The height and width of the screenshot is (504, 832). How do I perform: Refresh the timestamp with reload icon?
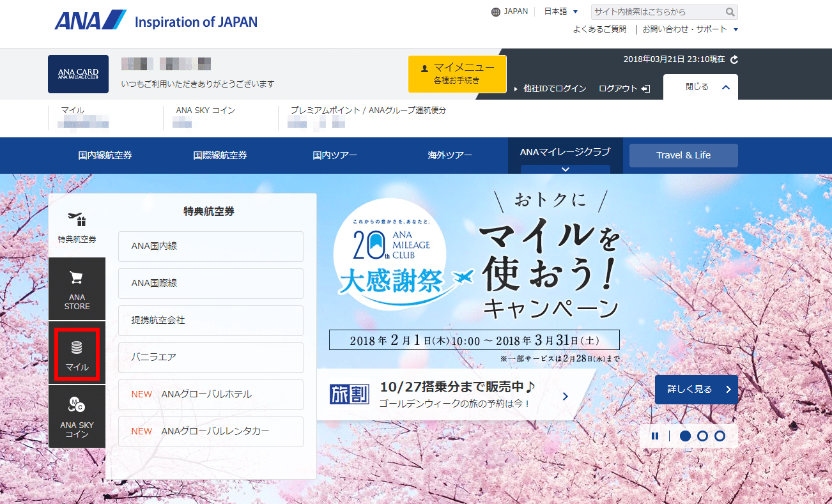(x=734, y=59)
